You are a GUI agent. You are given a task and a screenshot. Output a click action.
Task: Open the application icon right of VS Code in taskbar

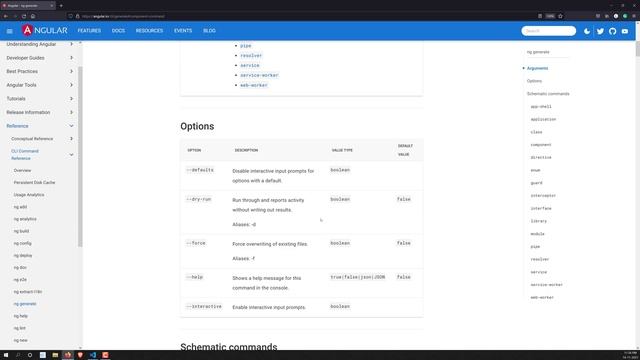pos(105,355)
